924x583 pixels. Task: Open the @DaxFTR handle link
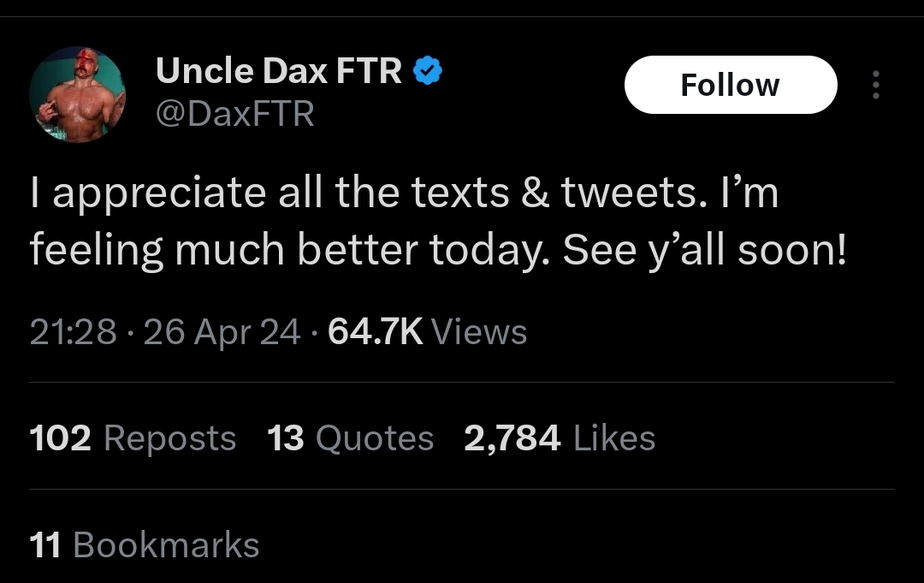[x=235, y=113]
